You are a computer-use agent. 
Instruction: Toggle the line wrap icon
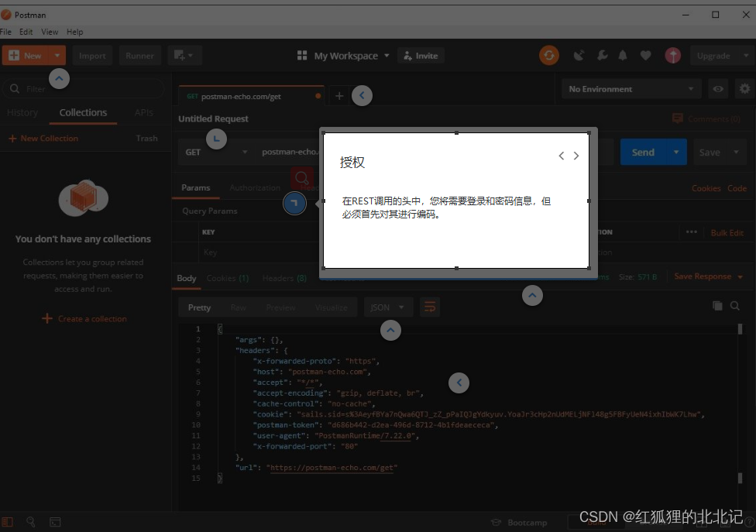click(x=430, y=307)
